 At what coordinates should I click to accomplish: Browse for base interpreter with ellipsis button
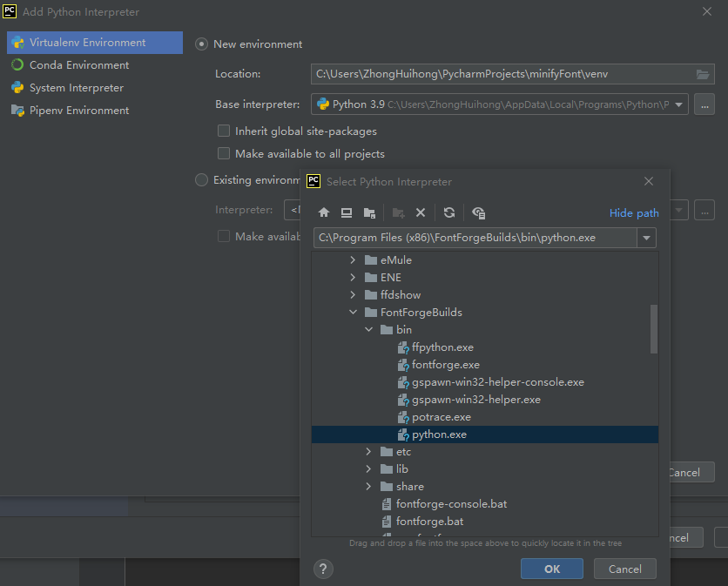pos(704,104)
